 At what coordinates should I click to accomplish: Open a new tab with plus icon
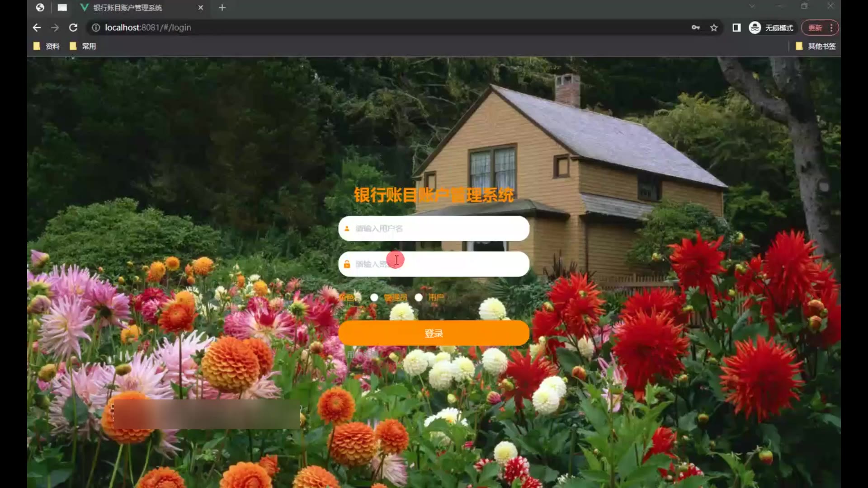click(222, 8)
